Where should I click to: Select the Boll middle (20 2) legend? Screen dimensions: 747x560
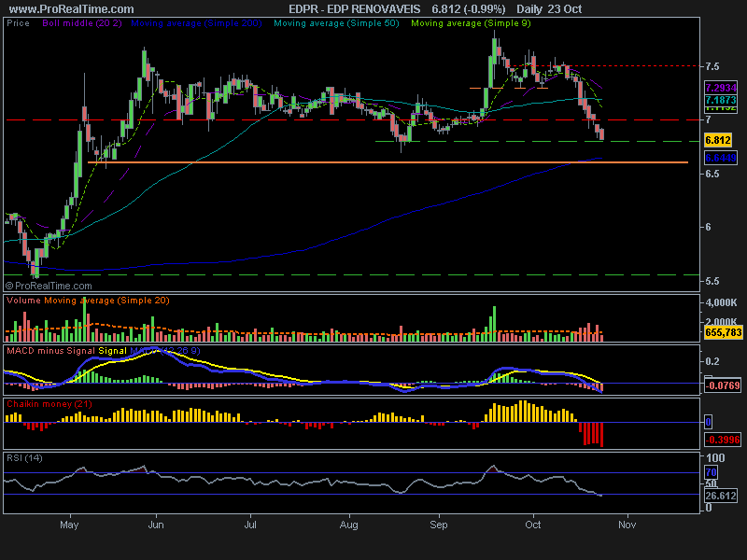click(82, 23)
